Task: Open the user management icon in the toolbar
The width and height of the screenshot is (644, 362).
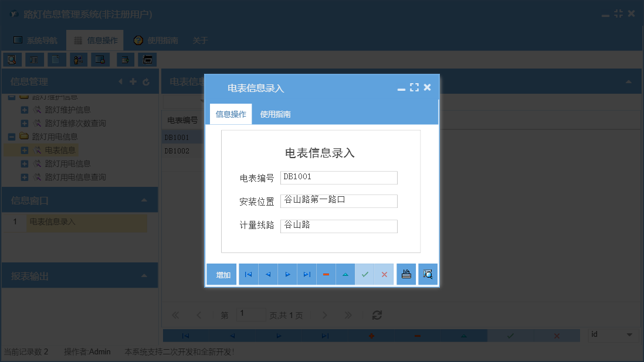Action: 78,59
